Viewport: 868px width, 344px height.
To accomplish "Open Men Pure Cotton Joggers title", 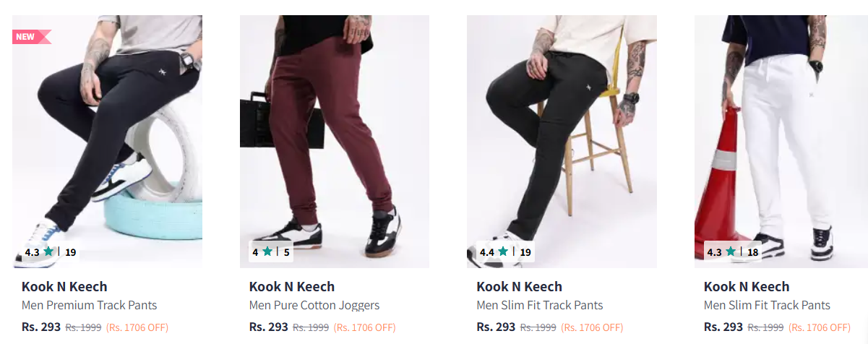I will [314, 305].
